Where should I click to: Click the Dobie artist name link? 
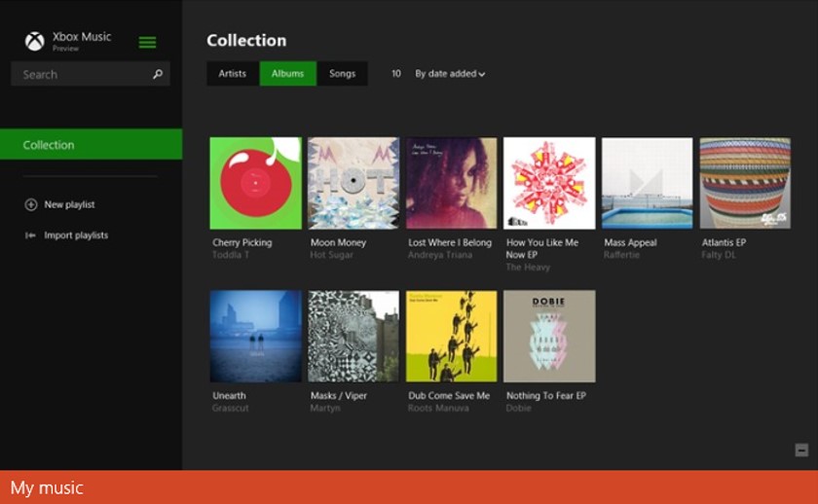(519, 409)
